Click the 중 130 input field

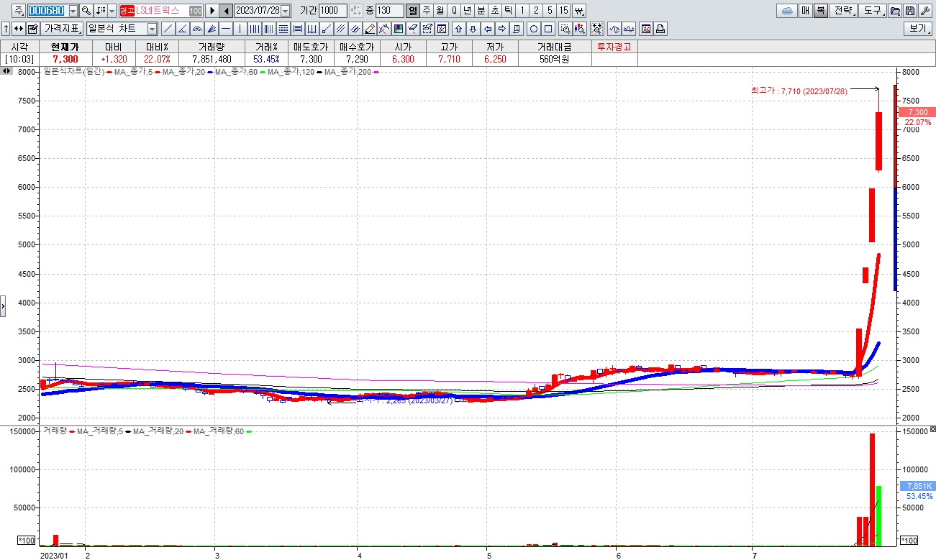coord(390,11)
